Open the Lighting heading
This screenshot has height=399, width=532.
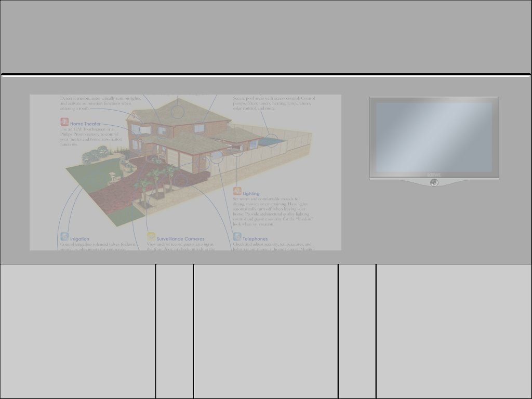251,194
